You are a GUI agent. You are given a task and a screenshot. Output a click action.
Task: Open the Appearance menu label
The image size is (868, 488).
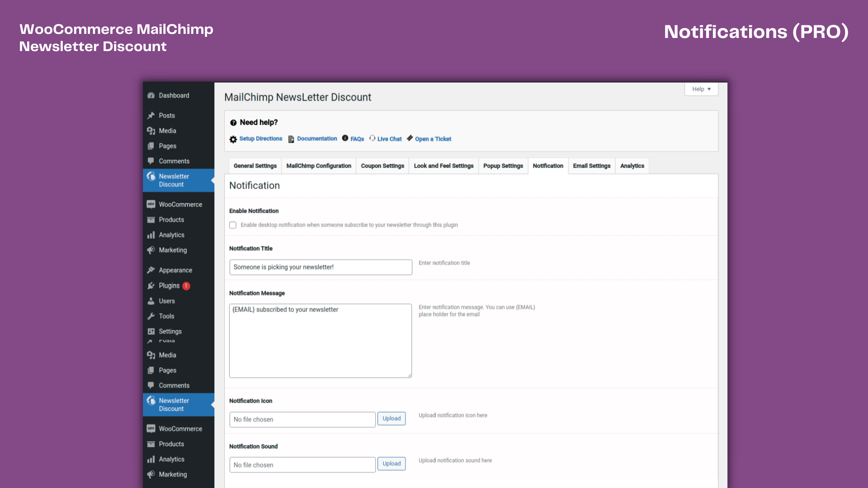[x=175, y=270]
